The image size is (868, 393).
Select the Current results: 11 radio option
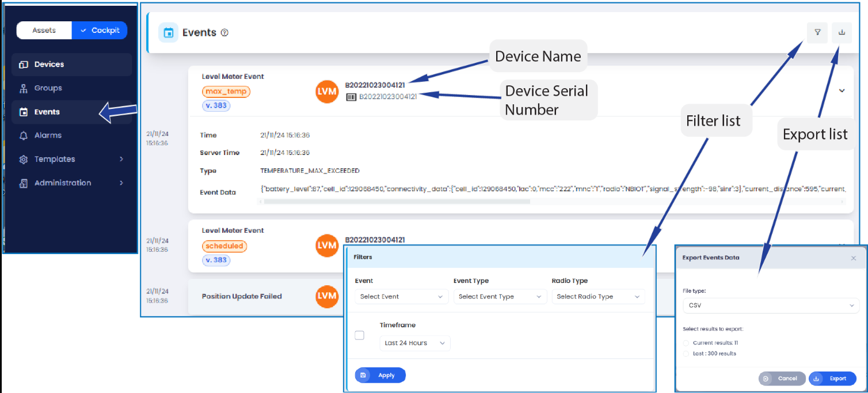686,343
